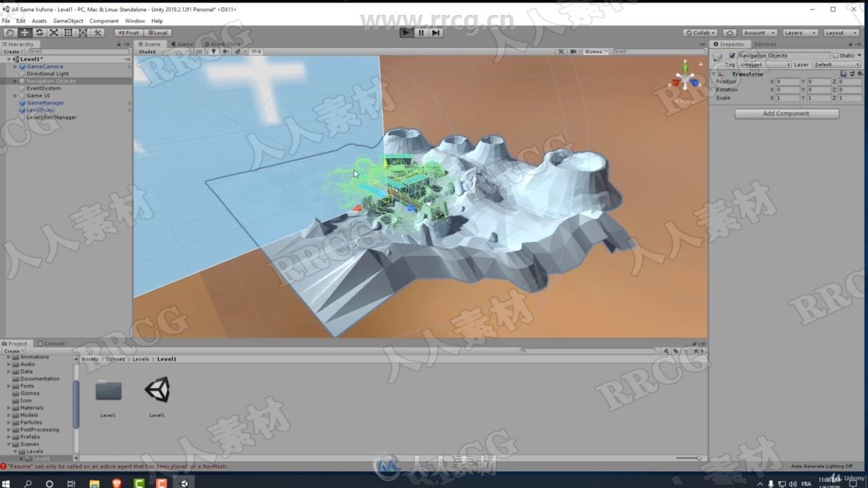The image size is (868, 488).
Task: Click the Add Component button
Action: (787, 114)
